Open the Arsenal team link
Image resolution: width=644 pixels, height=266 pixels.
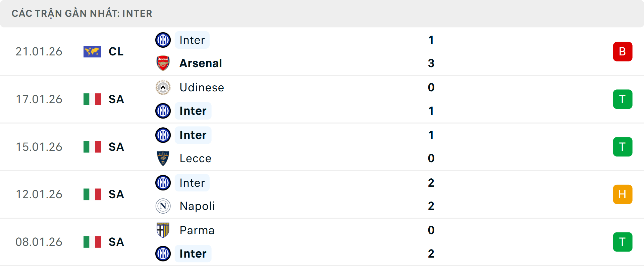click(201, 63)
